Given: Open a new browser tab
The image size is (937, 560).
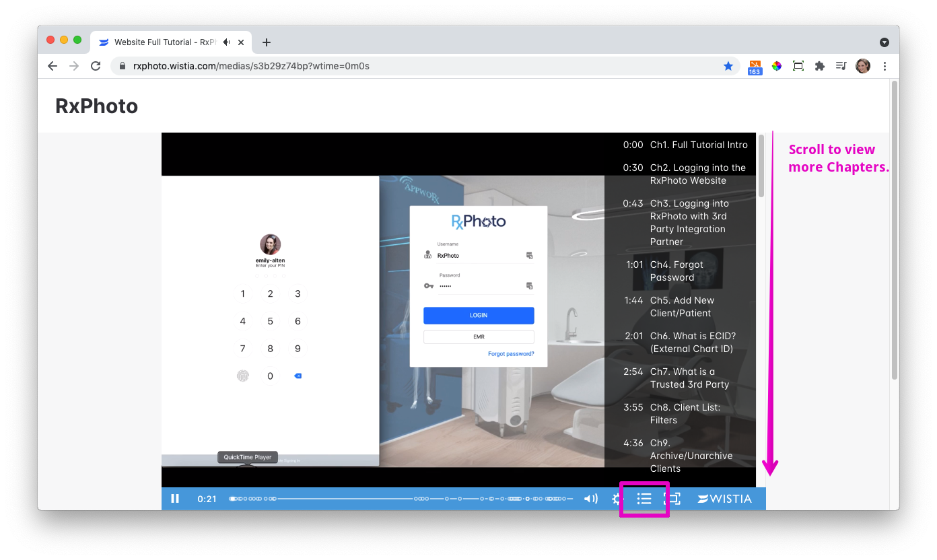Looking at the screenshot, I should (266, 42).
